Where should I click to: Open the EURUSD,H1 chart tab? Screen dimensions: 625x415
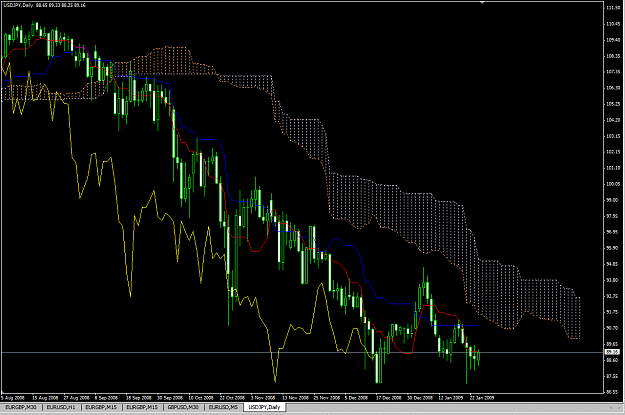61,407
